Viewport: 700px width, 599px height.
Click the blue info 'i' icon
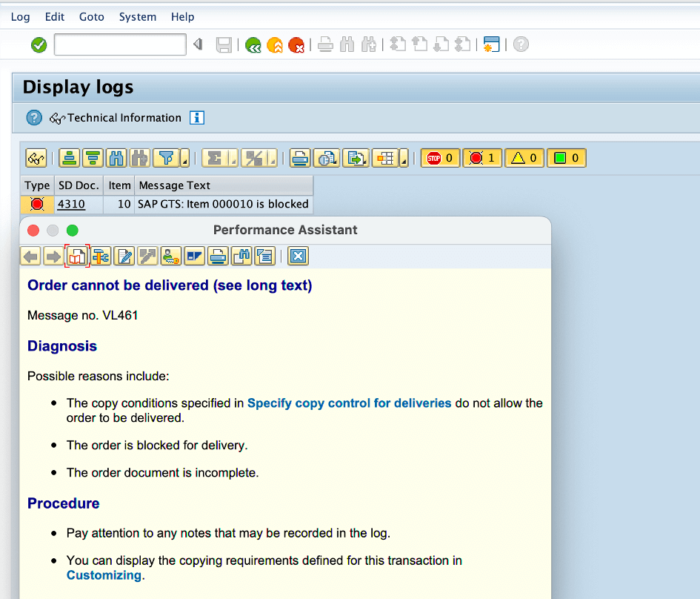point(197,118)
